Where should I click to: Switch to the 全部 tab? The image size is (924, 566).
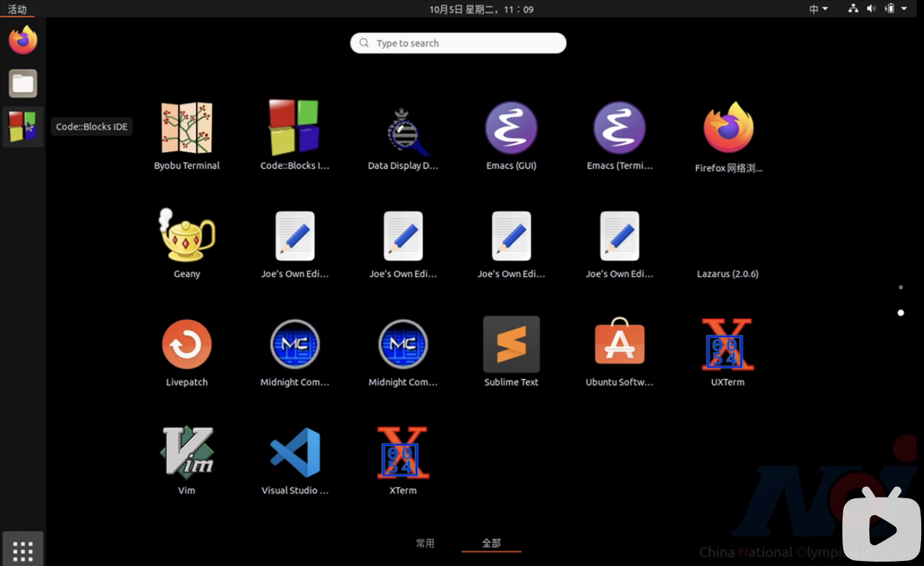tap(491, 543)
